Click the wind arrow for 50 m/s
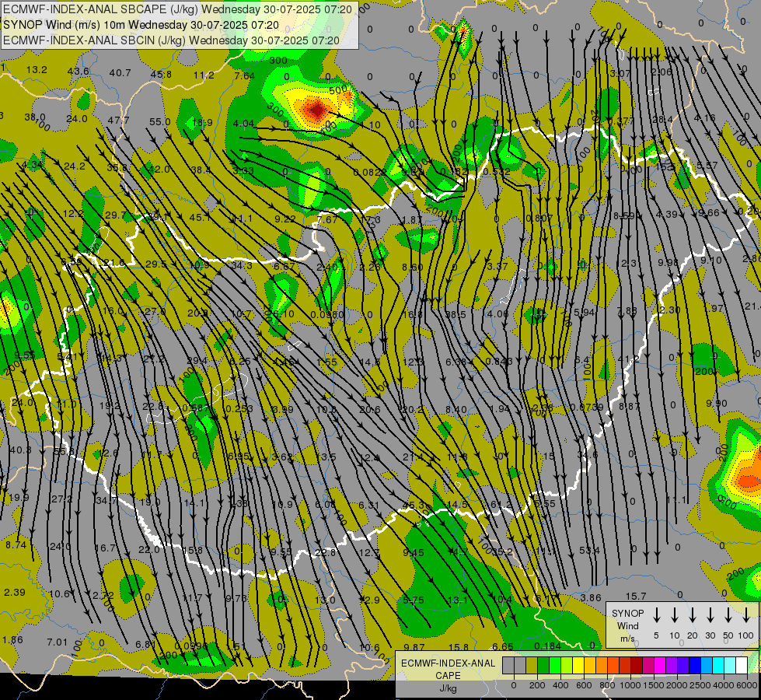This screenshot has height=700, width=761. tap(728, 615)
